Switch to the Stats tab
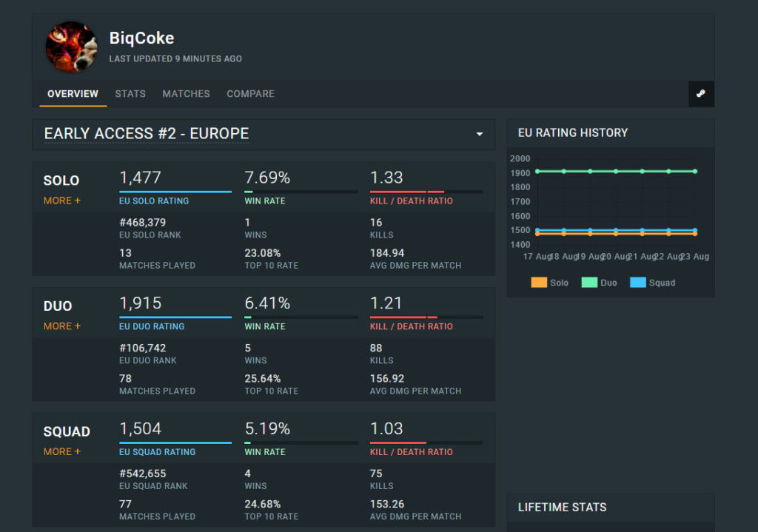 pyautogui.click(x=130, y=94)
